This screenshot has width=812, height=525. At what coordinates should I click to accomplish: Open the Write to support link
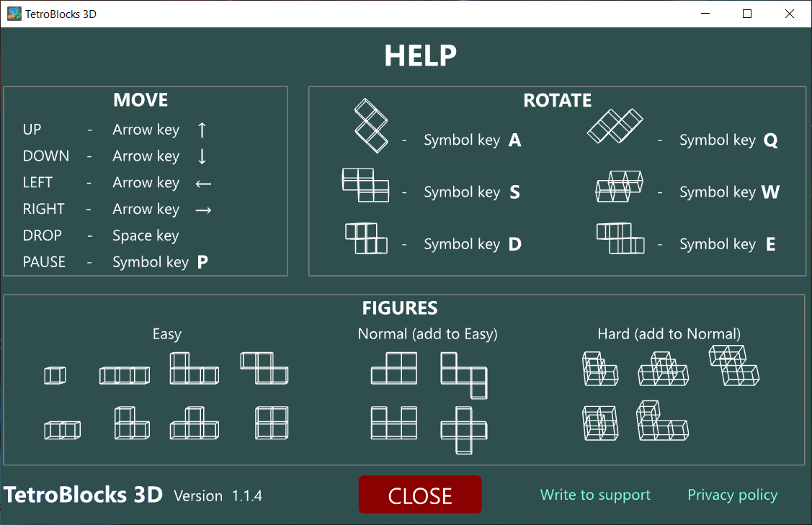[x=595, y=495]
